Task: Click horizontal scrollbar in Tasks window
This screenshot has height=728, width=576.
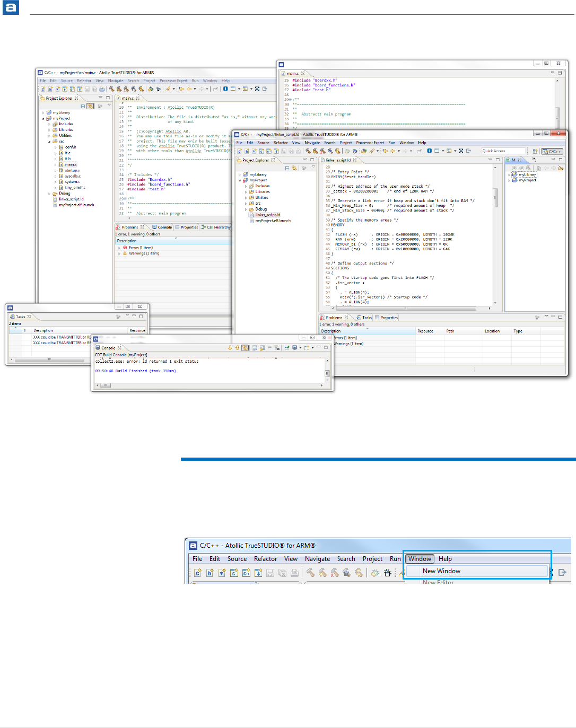Action: click(x=49, y=359)
